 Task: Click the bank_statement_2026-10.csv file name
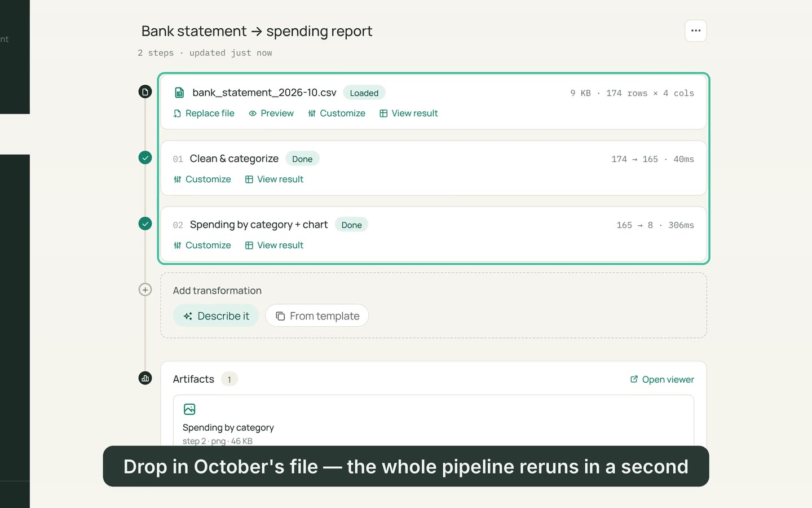point(264,93)
